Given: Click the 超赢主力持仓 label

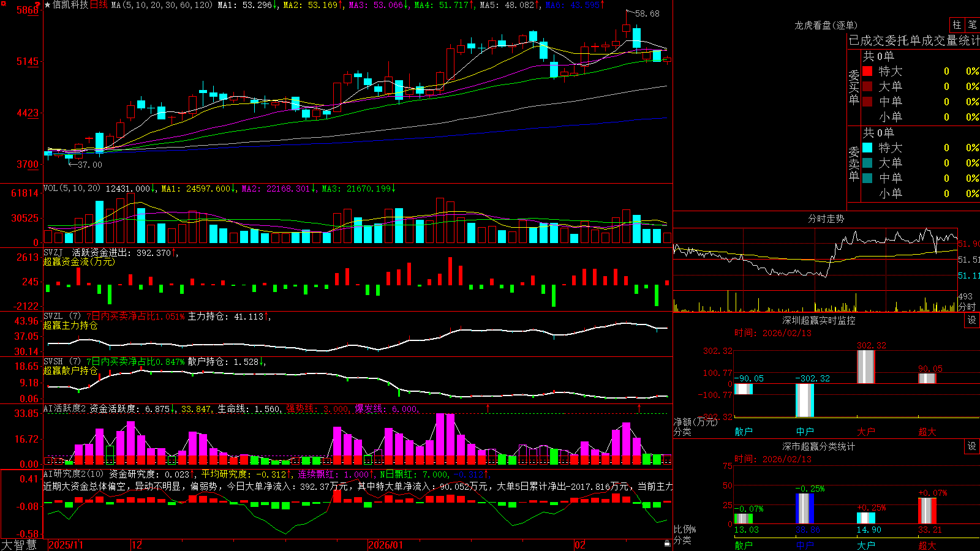Looking at the screenshot, I should point(70,325).
